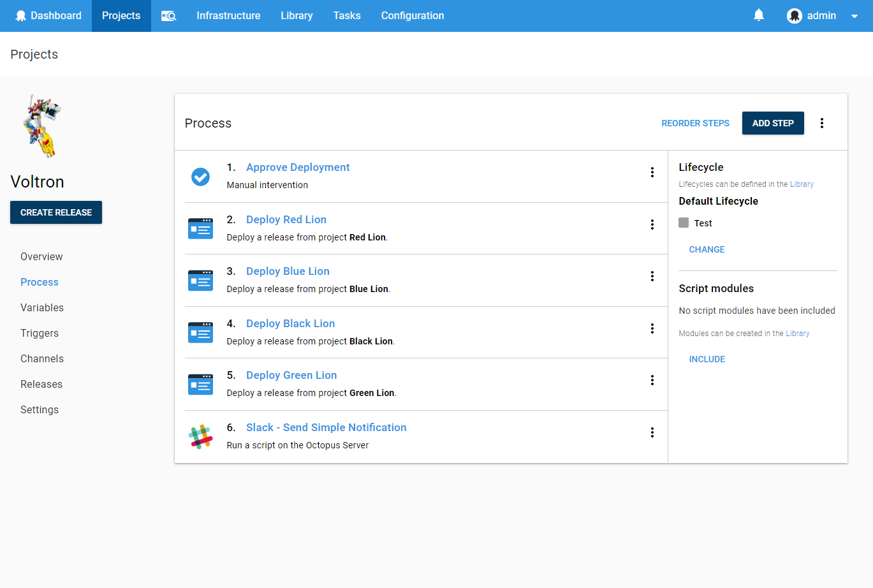Click the Deploy Blue Lion package icon

201,281
